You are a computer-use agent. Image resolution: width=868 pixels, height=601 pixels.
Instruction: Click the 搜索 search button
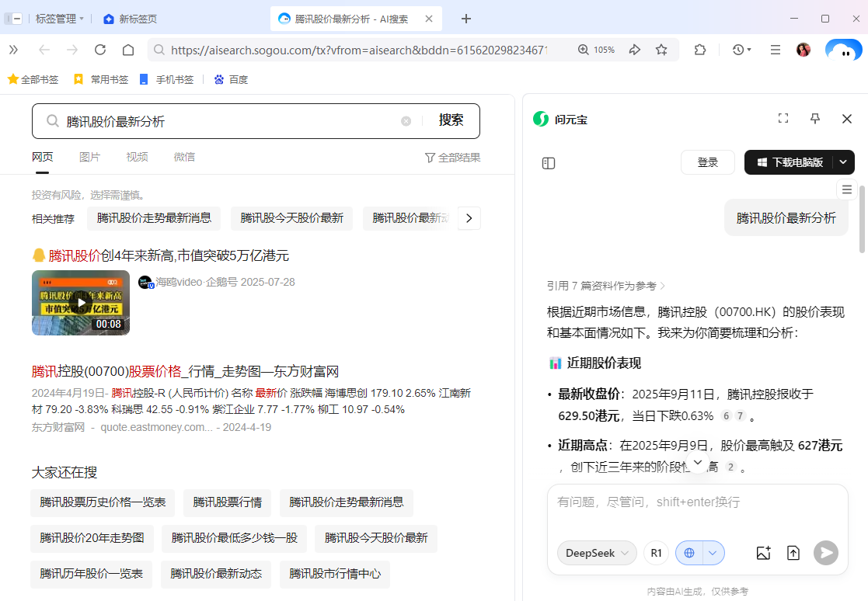point(451,120)
